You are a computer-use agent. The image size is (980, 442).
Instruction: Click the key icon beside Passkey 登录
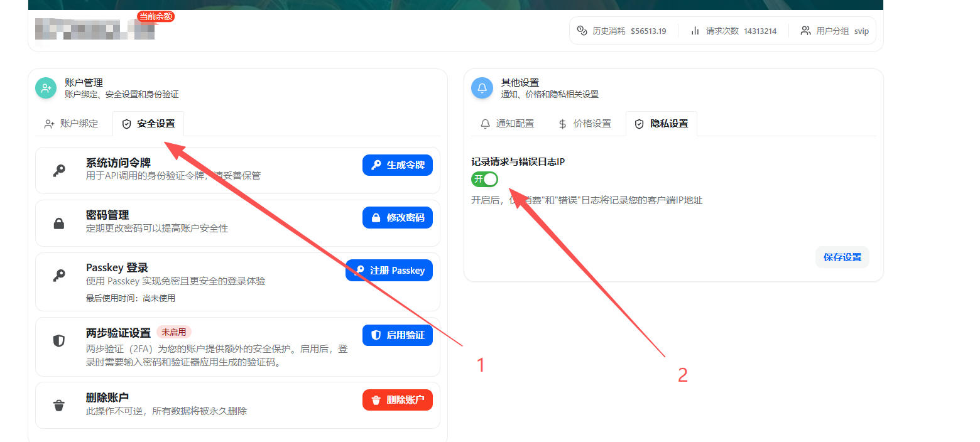pyautogui.click(x=59, y=274)
